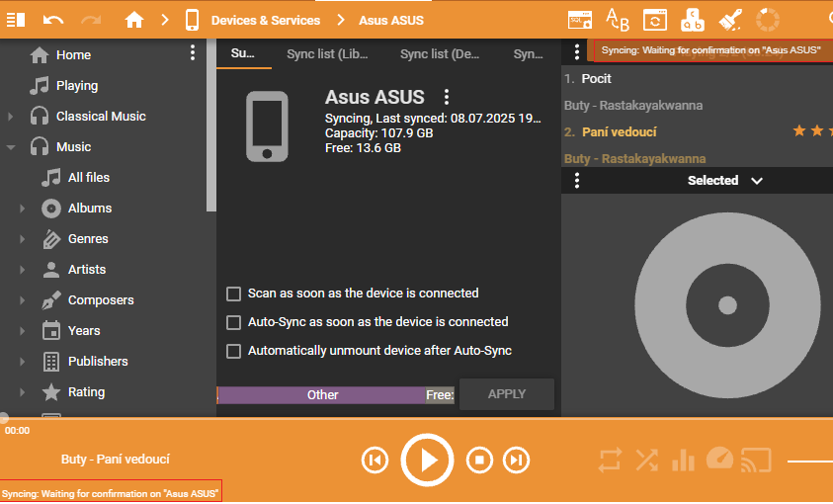Viewport: 833px width, 504px height.
Task: Toggle shuffle playback icon
Action: (646, 460)
